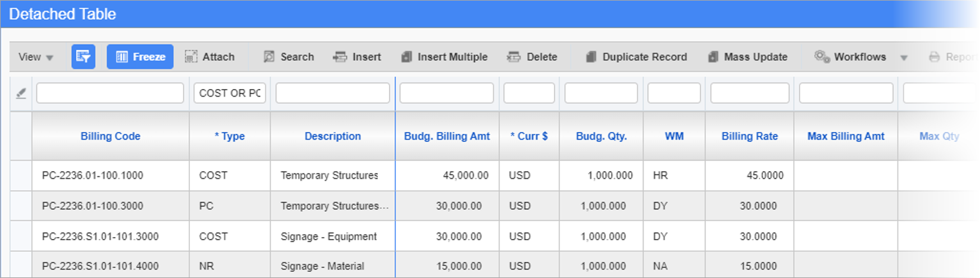Viewport: 980px width, 278px height.
Task: Click the Billing Code filter field
Action: tap(110, 94)
